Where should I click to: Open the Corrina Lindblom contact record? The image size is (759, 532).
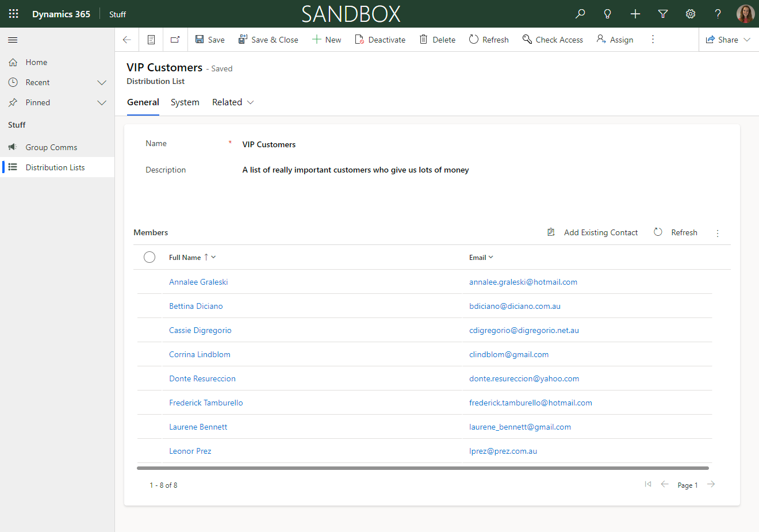click(200, 354)
